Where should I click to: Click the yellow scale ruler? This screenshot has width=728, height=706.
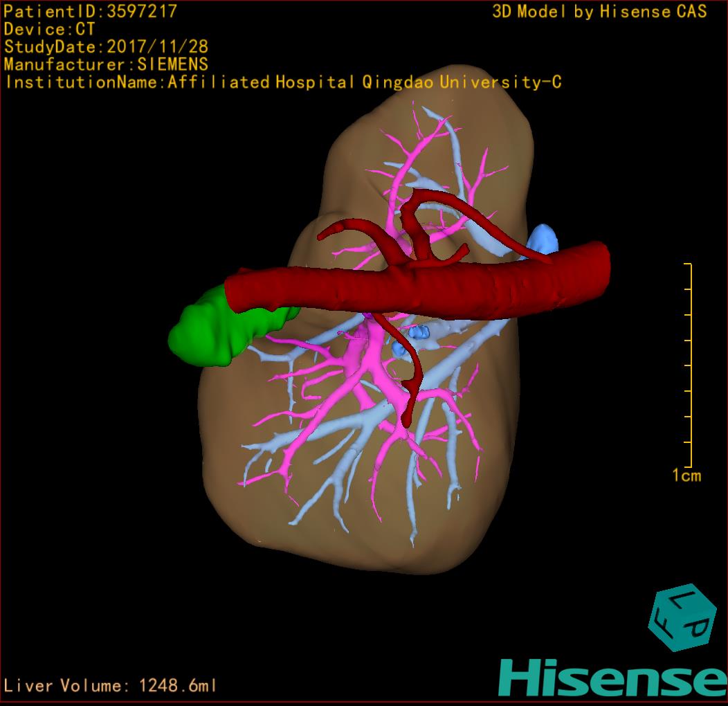[689, 365]
